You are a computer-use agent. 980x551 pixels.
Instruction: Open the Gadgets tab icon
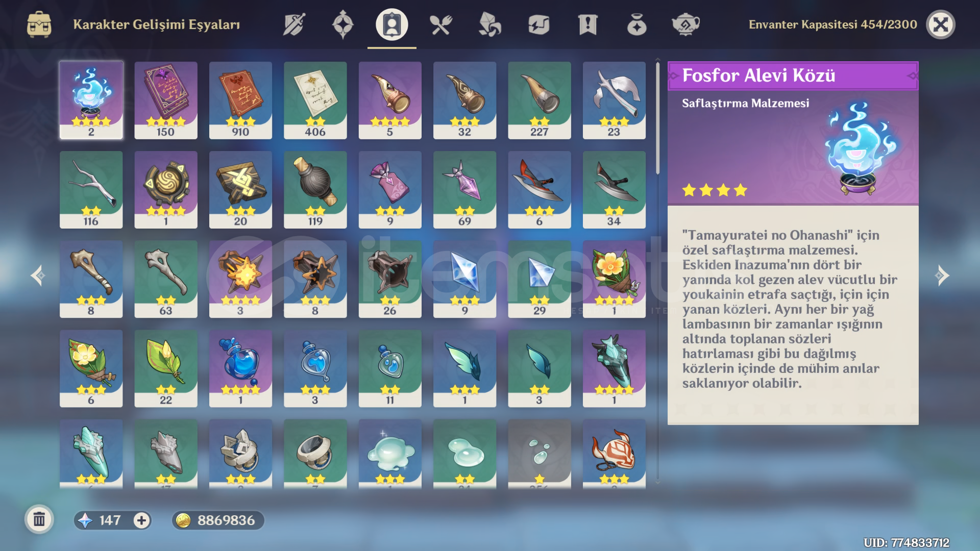pos(538,24)
